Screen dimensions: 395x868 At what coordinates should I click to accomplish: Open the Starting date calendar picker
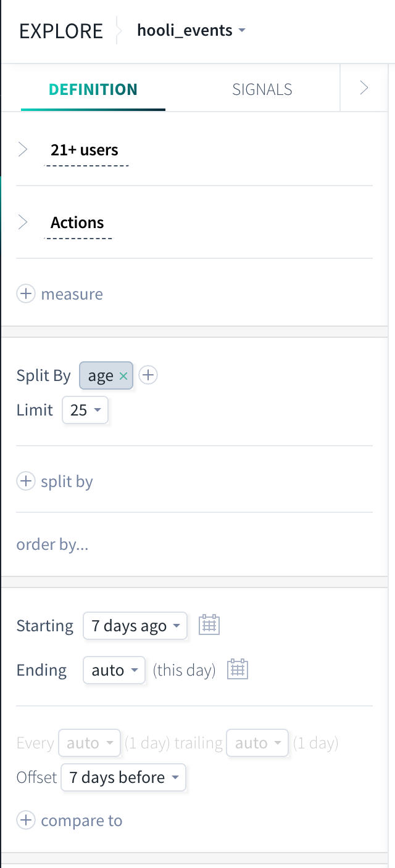tap(209, 625)
